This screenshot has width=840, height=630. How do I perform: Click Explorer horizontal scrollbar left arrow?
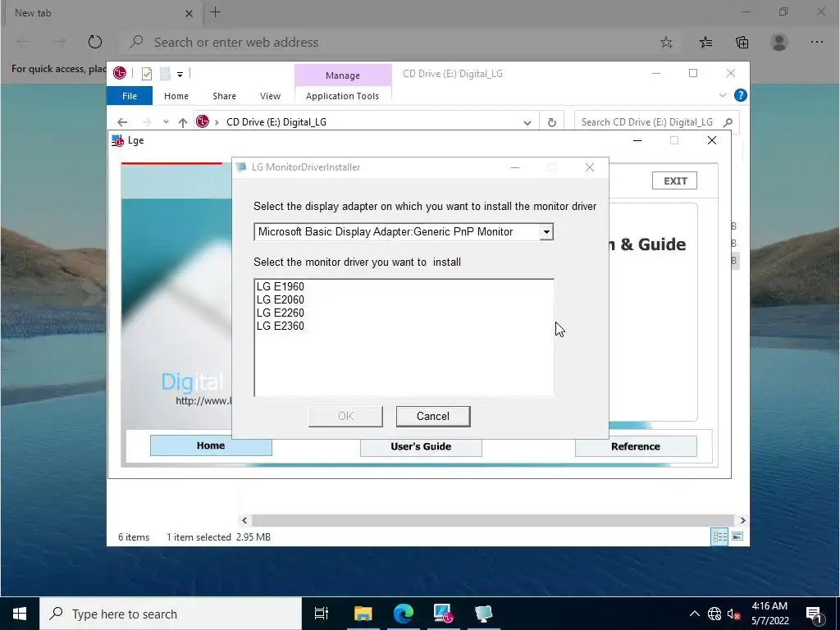[244, 520]
